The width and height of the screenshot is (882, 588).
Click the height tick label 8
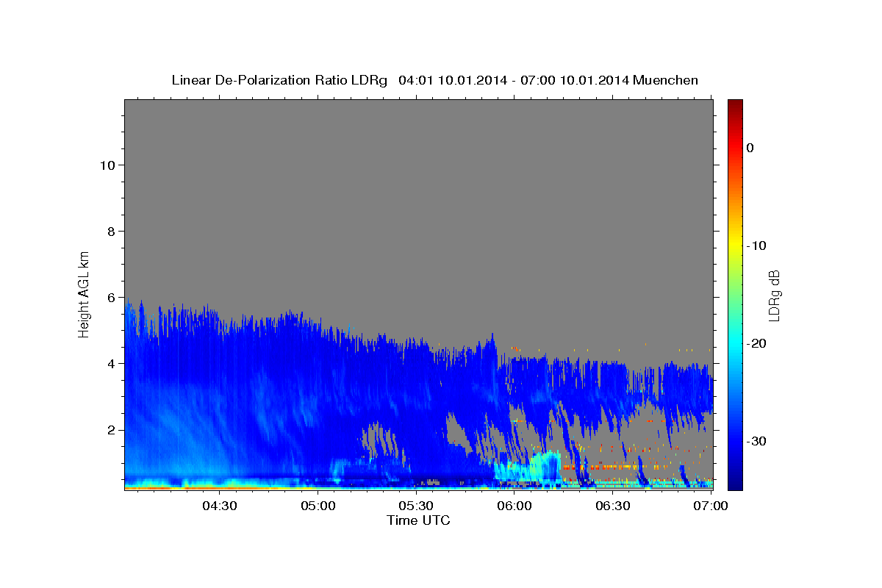[110, 231]
